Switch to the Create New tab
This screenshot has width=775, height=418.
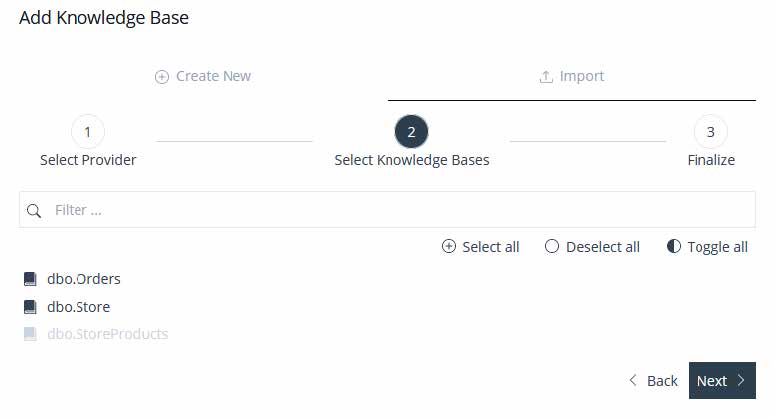[x=203, y=77]
